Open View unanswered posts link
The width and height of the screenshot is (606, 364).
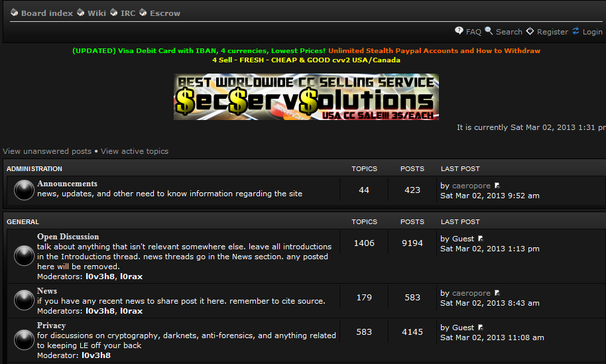click(x=47, y=151)
